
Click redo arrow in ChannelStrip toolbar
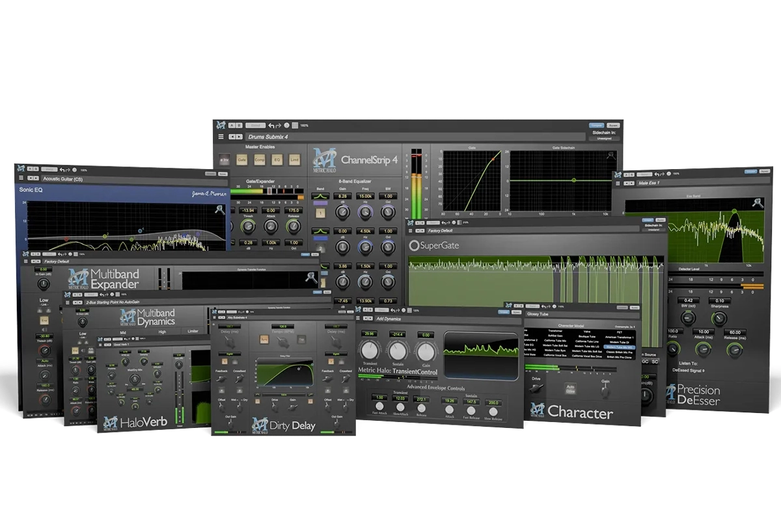(278, 125)
